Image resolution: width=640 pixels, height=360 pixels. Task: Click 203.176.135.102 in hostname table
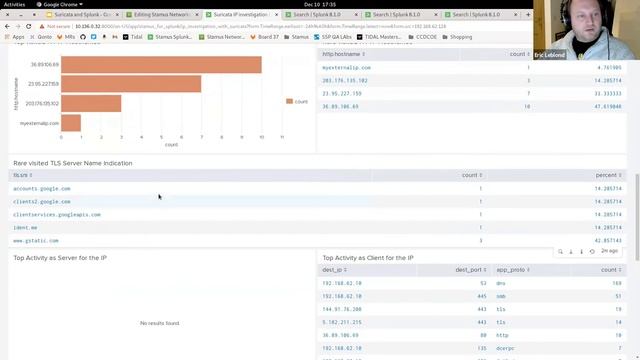345,81
